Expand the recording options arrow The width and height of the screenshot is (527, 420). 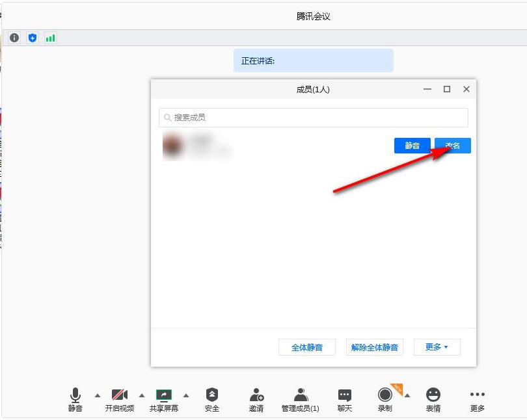(407, 395)
